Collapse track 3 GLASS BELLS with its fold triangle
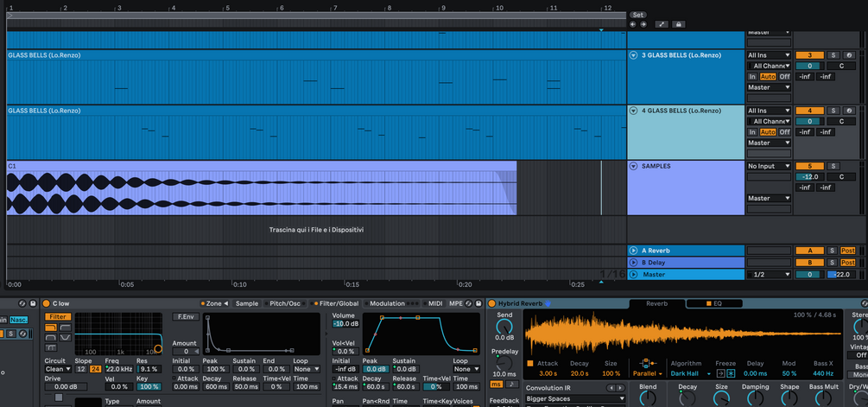868x407 pixels. pyautogui.click(x=634, y=55)
